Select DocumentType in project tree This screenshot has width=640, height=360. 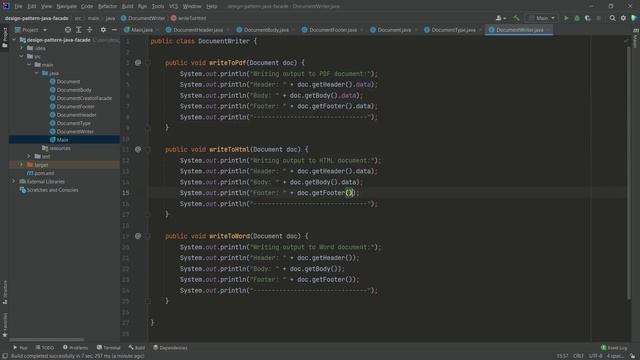(70, 123)
